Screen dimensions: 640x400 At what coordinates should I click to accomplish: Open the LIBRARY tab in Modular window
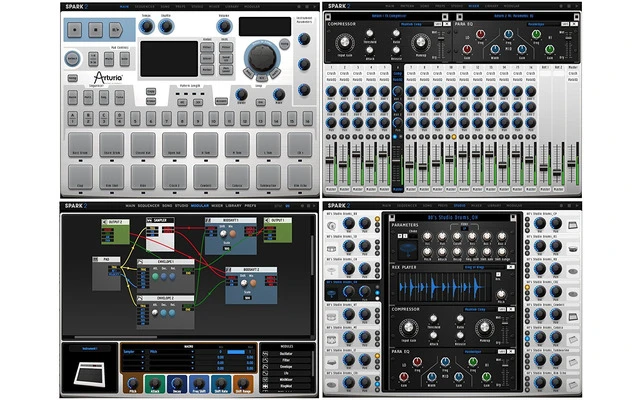tap(233, 206)
